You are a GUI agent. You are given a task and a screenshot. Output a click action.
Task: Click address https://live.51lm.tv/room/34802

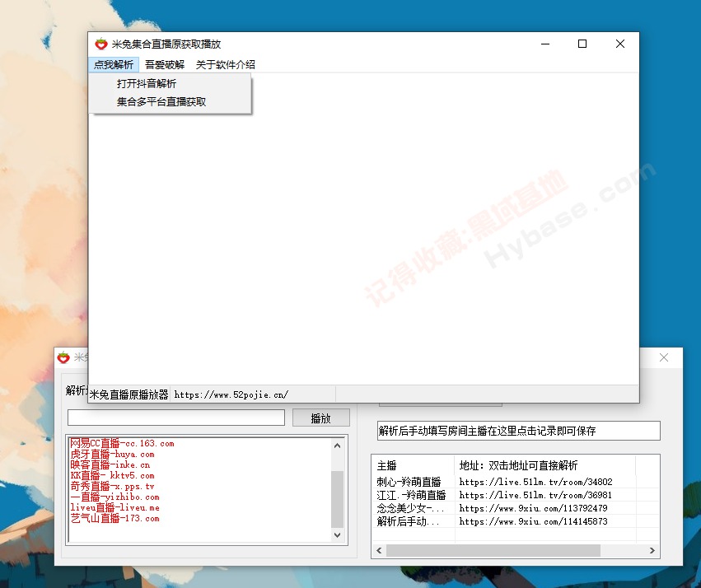pyautogui.click(x=535, y=482)
